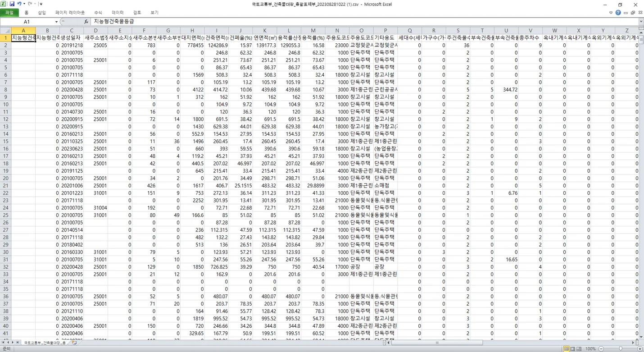
Task: Click cell containing 124286.9
Action: (x=217, y=46)
